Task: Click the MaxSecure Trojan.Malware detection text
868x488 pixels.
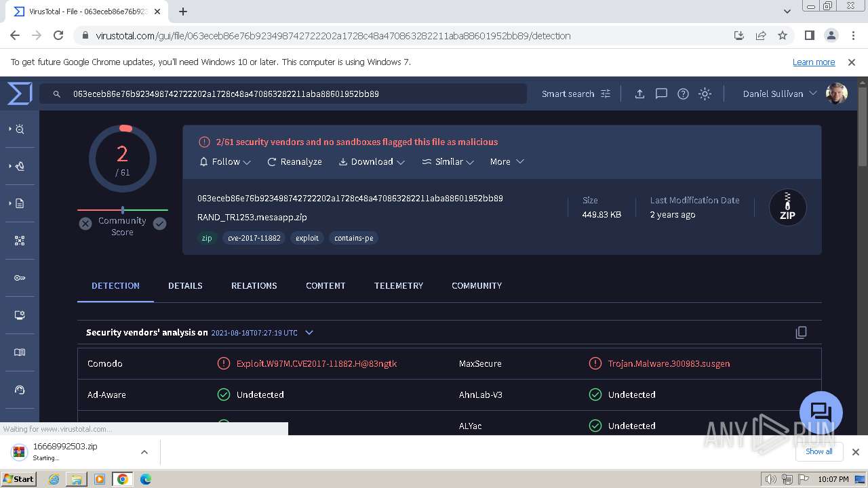Action: pos(669,364)
